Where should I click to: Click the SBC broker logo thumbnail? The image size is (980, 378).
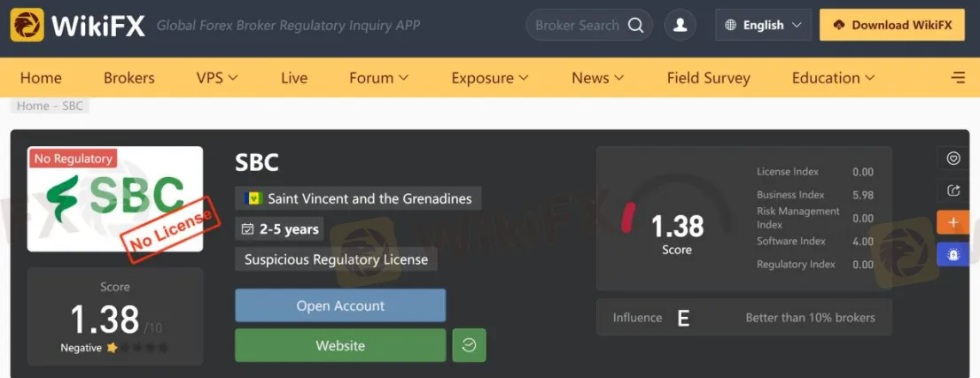click(x=115, y=198)
